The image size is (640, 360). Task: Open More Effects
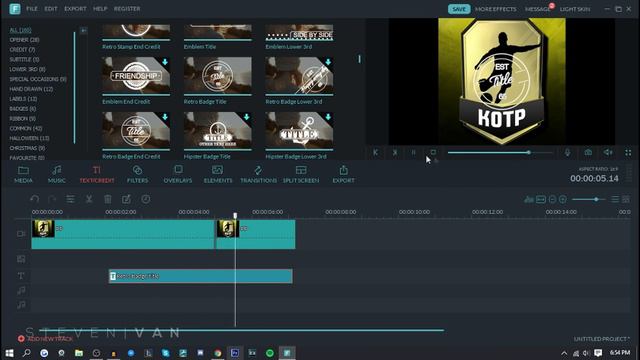pyautogui.click(x=496, y=9)
